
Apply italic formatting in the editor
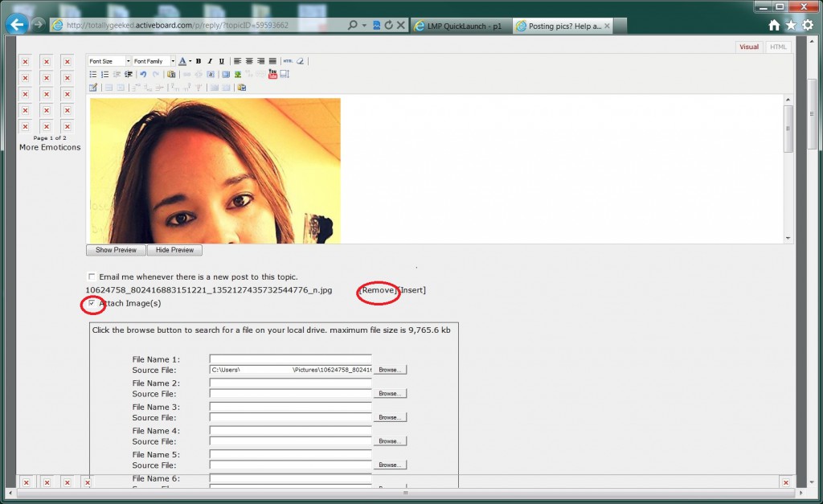point(210,61)
